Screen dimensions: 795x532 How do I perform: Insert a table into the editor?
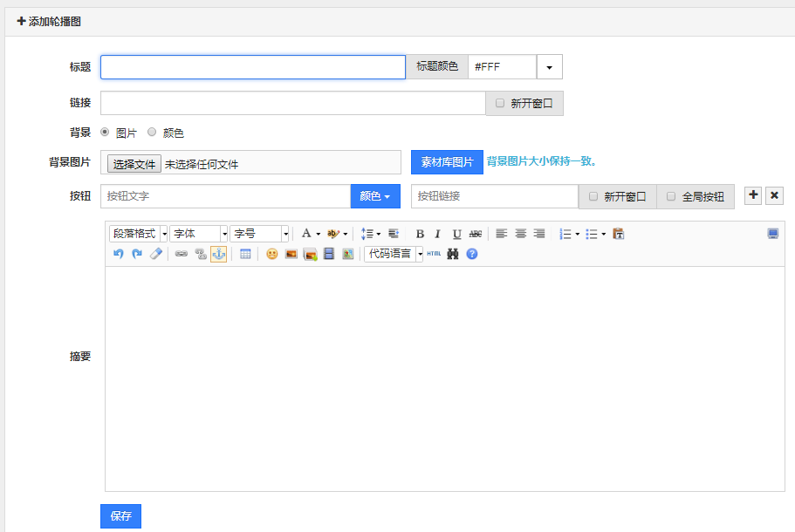[x=245, y=254]
